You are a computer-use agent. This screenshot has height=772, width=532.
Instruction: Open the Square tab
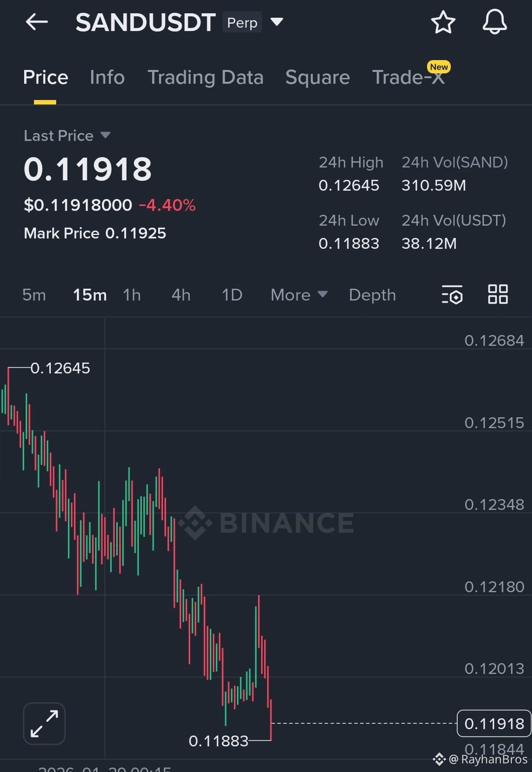point(317,77)
